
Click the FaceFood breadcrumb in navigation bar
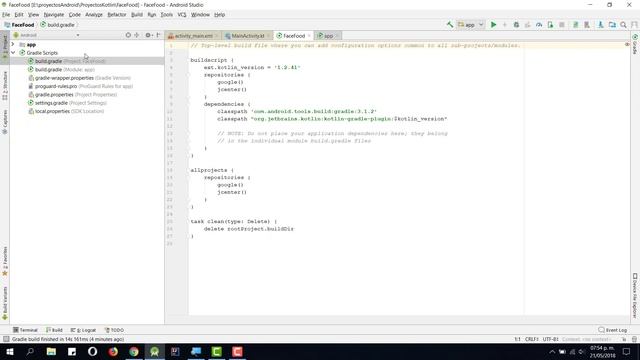(19, 25)
